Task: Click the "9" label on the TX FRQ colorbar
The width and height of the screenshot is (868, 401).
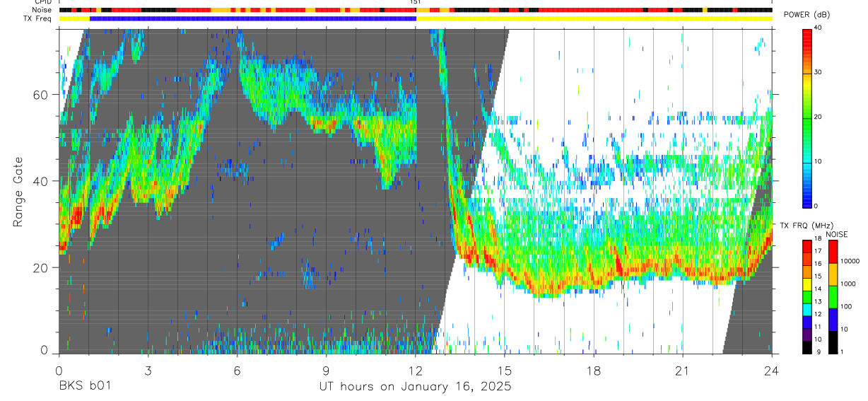Action: (819, 352)
